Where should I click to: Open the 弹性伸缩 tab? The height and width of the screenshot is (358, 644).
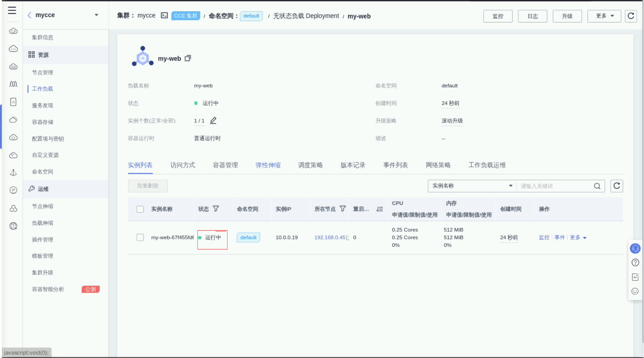(x=268, y=165)
